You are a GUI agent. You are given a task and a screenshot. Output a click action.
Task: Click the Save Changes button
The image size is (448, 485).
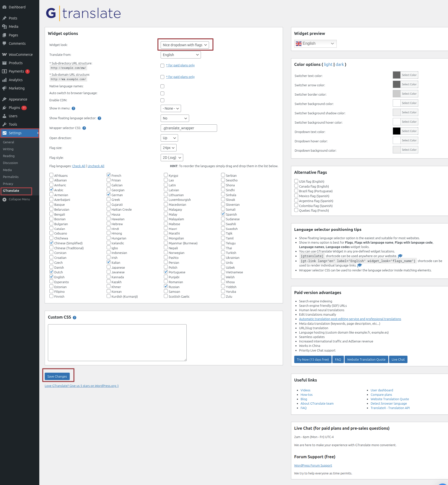[57, 376]
